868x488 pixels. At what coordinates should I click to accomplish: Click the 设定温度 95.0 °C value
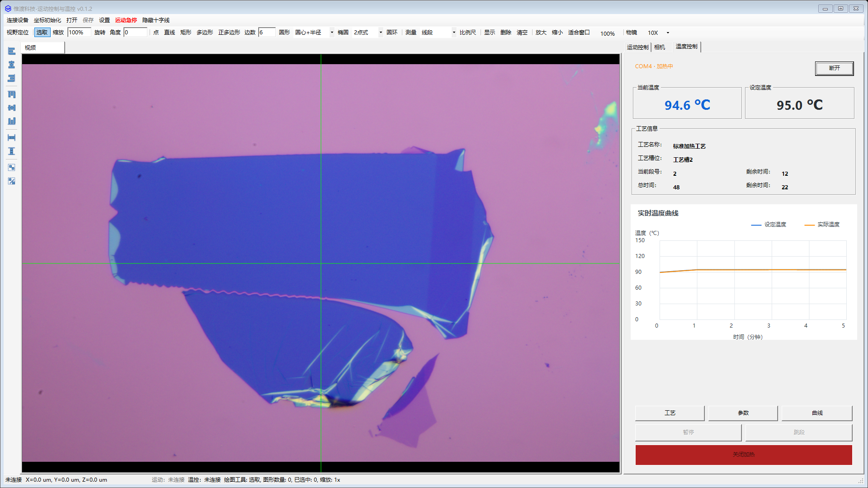coord(800,105)
